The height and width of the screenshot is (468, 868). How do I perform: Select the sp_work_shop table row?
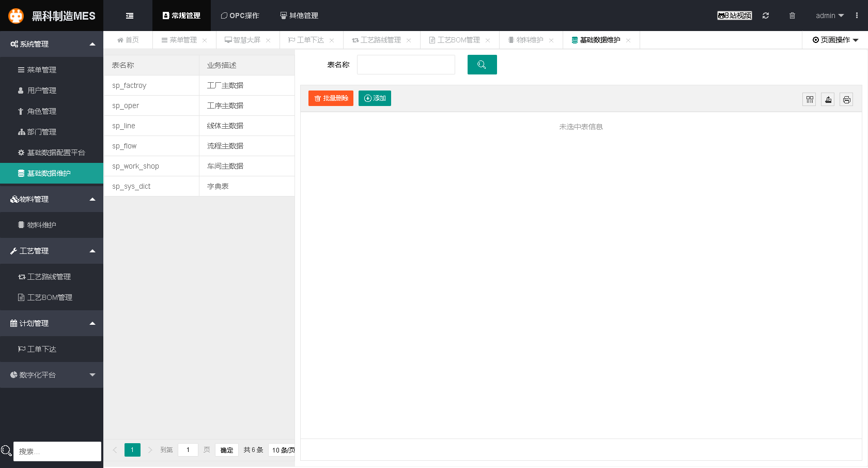click(x=135, y=166)
